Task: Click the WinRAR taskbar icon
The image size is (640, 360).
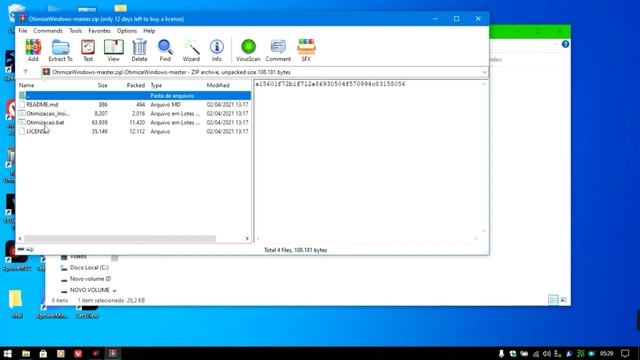Action: [x=113, y=353]
